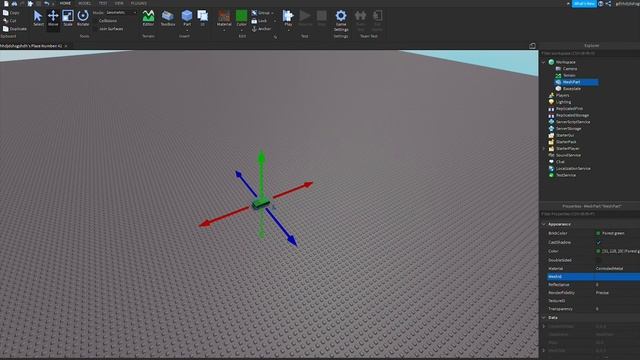The image size is (640, 360).
Task: Click the share icon at top right
Action: click(608, 4)
